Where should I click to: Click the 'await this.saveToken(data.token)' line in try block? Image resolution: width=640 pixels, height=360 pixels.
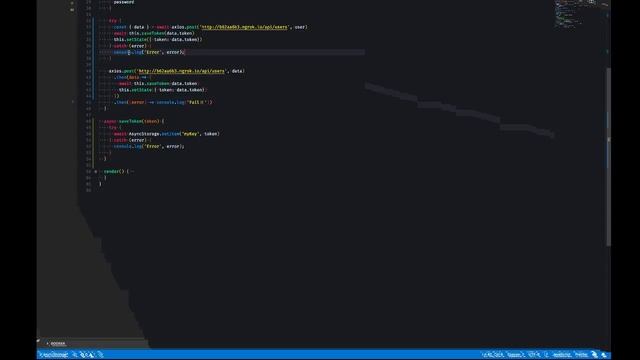(154, 33)
